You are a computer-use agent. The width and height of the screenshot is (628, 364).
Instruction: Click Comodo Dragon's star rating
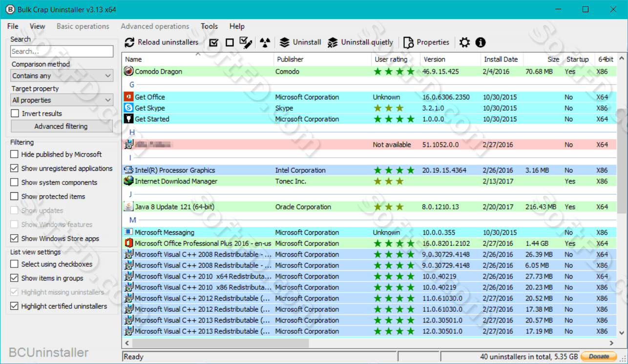click(394, 71)
